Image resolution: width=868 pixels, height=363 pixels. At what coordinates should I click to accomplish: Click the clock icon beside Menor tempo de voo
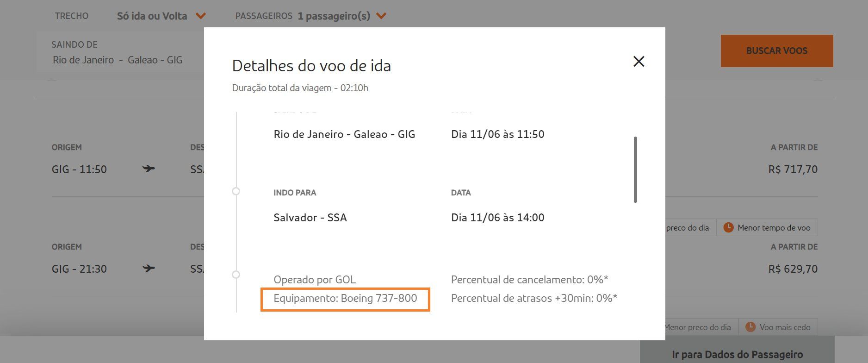(x=728, y=227)
